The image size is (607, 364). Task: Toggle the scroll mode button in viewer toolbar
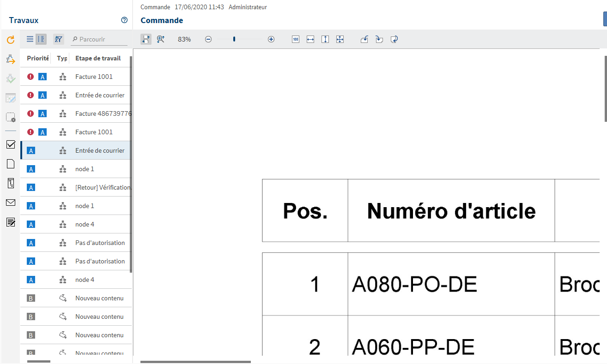coord(146,40)
